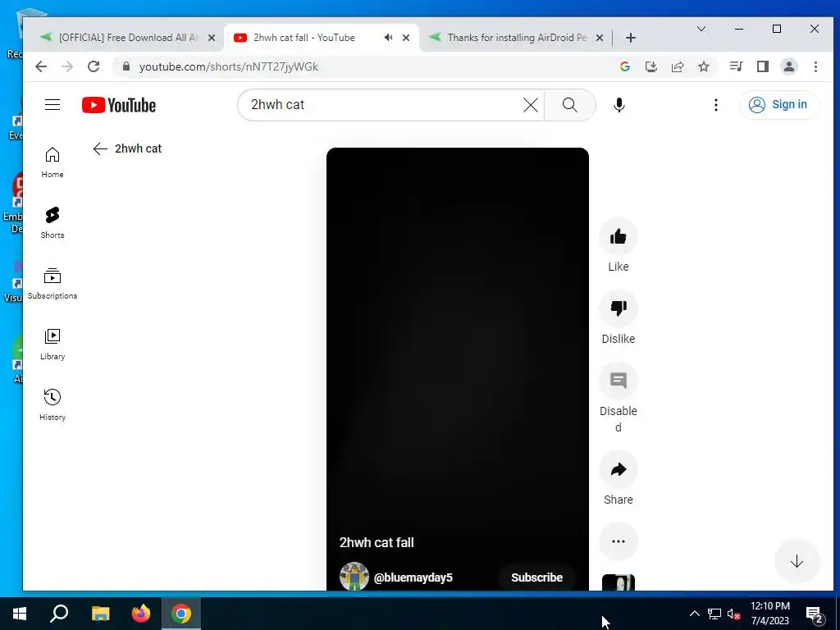The height and width of the screenshot is (630, 840).
Task: Open Chrome profile icon
Action: click(788, 66)
